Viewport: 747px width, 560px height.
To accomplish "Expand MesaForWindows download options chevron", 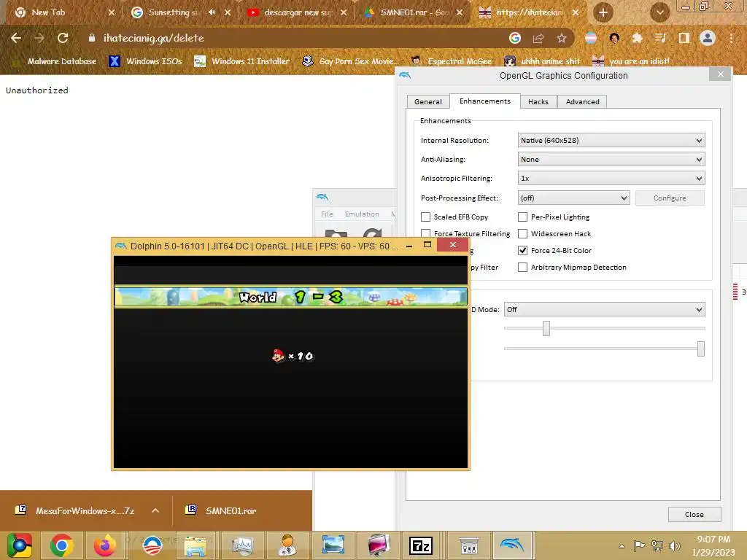I will pyautogui.click(x=155, y=510).
